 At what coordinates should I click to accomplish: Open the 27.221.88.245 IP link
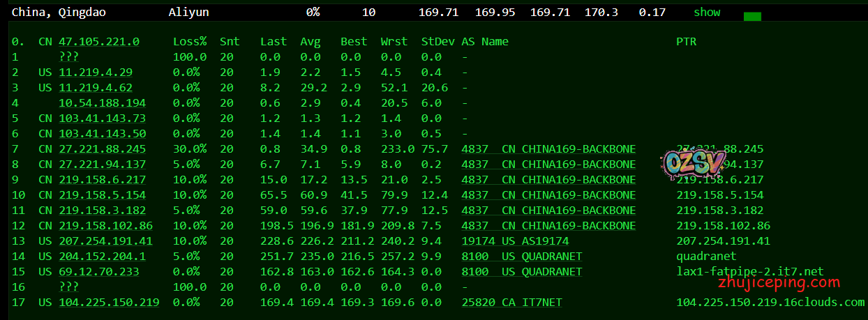(102, 149)
